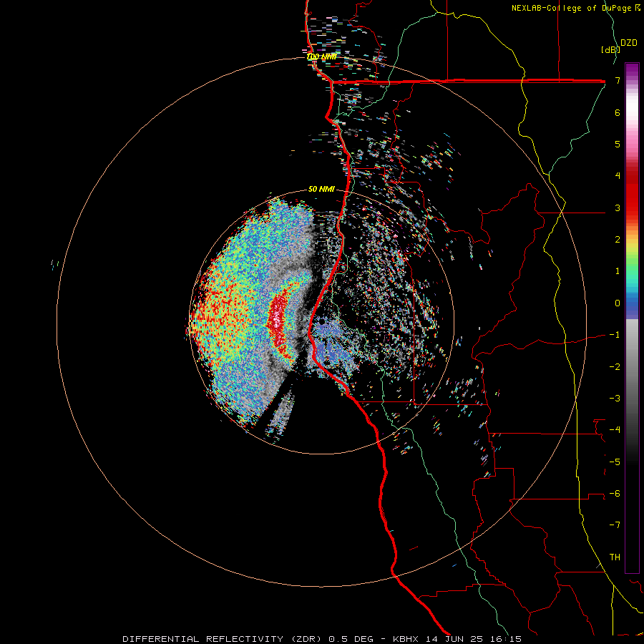
Task: Click the -5 value on color scale
Action: coord(615,462)
